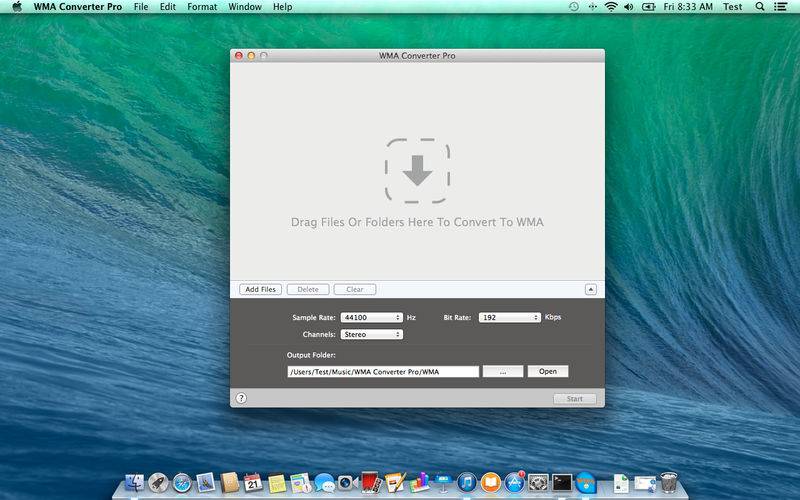Screen dimensions: 800x500
Task: Open the Sample Rate dropdown
Action: 371,317
